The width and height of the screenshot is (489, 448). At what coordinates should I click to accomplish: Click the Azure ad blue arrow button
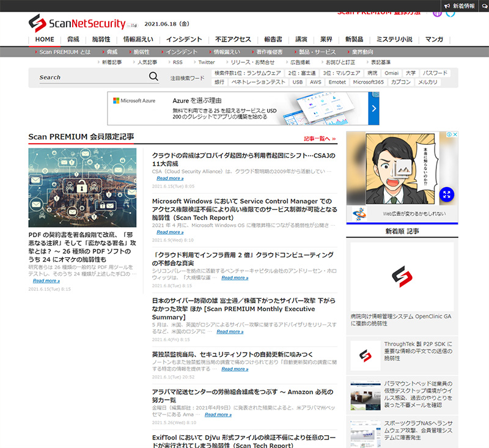374,108
